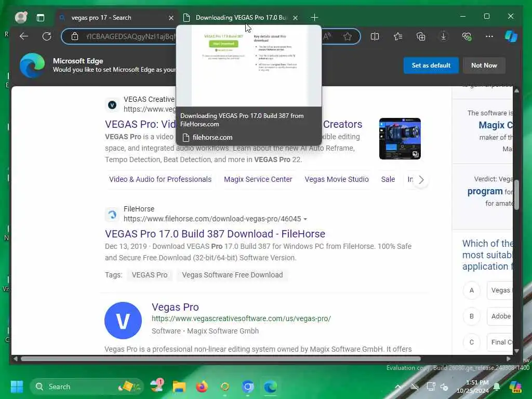Open the Windows Start button
This screenshot has width=532, height=399.
pos(17,387)
